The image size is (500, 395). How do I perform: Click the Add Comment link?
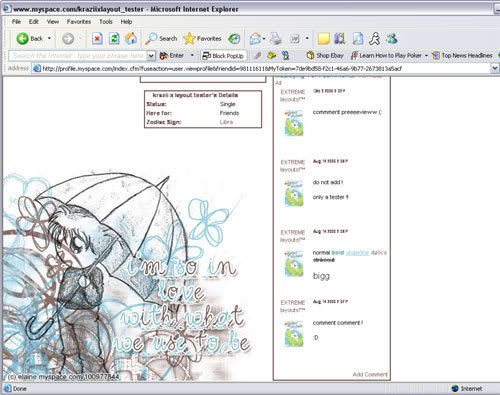(x=370, y=374)
